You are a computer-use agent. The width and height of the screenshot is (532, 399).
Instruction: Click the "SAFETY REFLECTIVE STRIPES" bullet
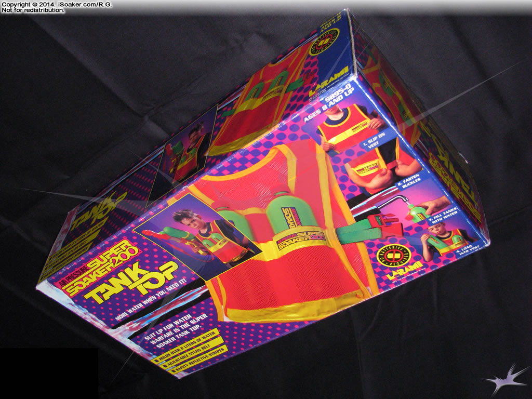[198, 361]
